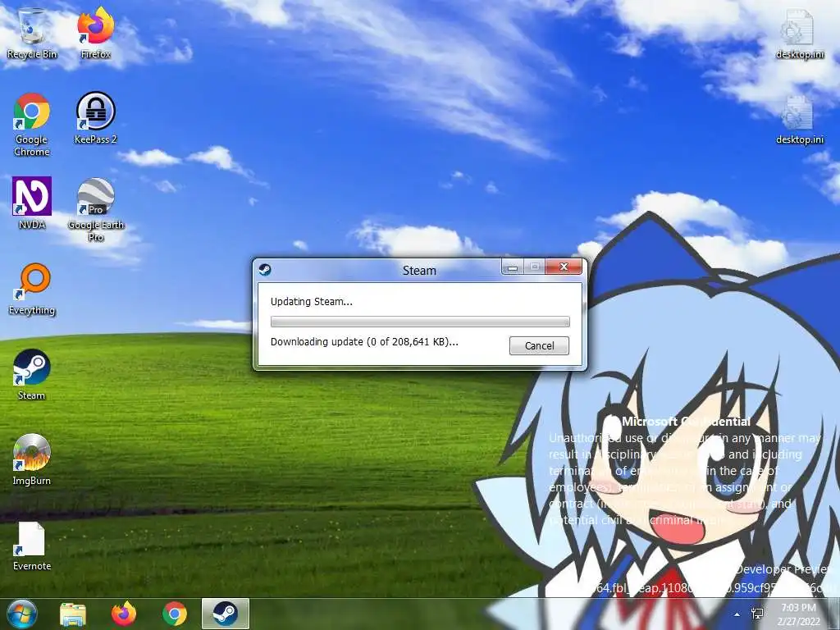
Task: Cancel the Steam update download
Action: click(x=539, y=345)
